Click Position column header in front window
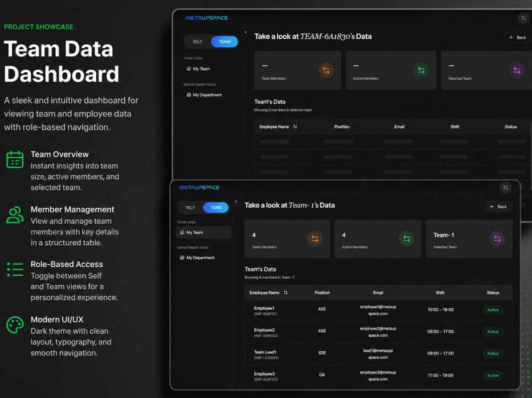Image resolution: width=532 pixels, height=398 pixels. (x=322, y=293)
